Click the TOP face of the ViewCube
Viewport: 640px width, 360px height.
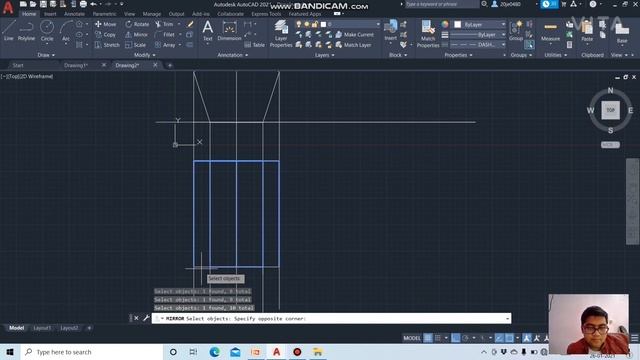click(x=610, y=110)
